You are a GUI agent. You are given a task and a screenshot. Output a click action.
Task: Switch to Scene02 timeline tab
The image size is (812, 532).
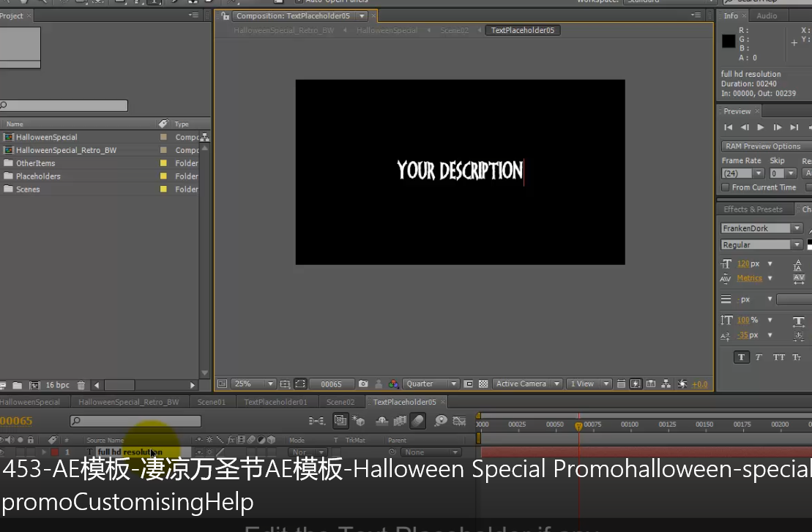click(x=340, y=402)
